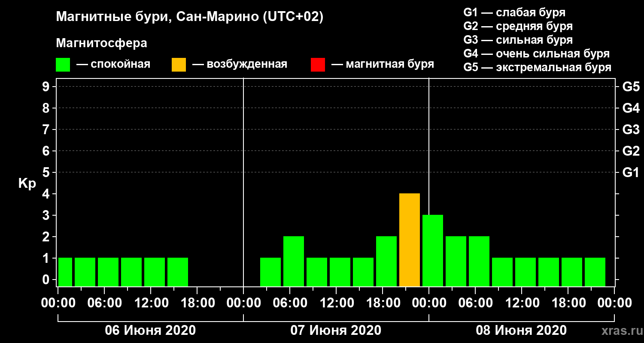644x343 pixels.
Task: Select the Kp 2 bar at 06:00 on 07 June
Action: point(294,262)
